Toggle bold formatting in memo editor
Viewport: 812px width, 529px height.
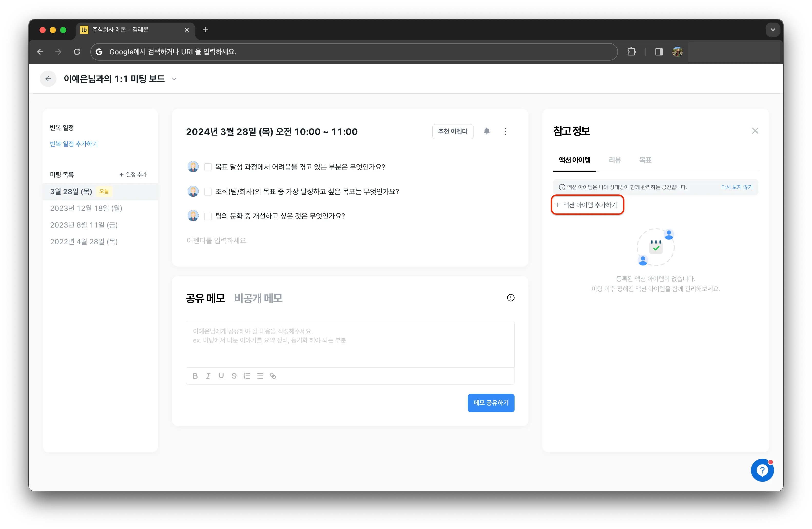[195, 376]
